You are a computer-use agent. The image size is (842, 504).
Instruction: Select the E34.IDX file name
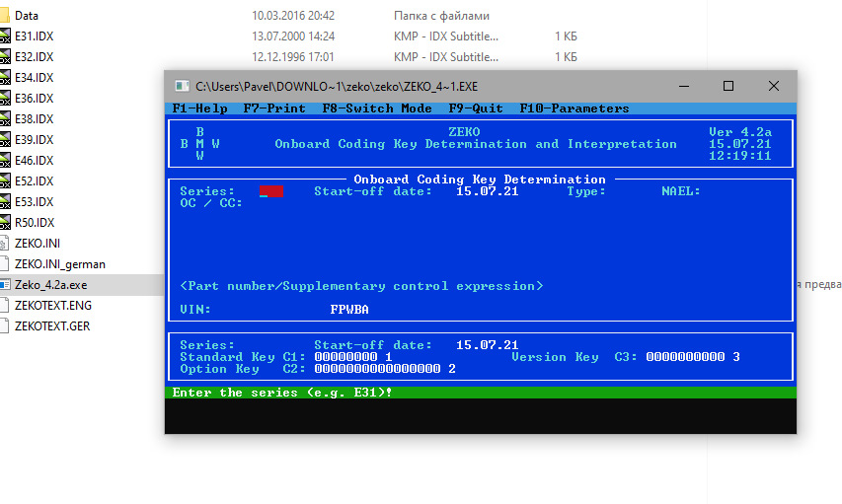[34, 78]
